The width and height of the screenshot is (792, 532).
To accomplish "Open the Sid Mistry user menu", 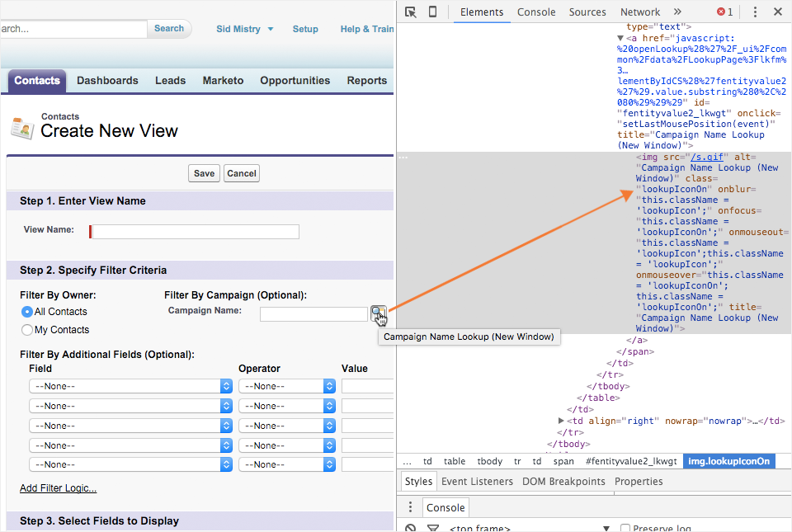I will pyautogui.click(x=244, y=29).
